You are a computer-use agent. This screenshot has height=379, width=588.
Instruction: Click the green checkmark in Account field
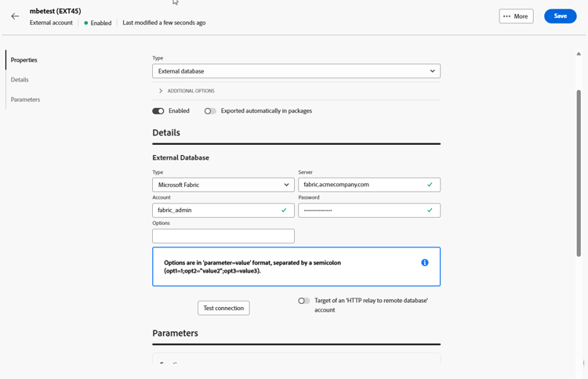tap(284, 210)
